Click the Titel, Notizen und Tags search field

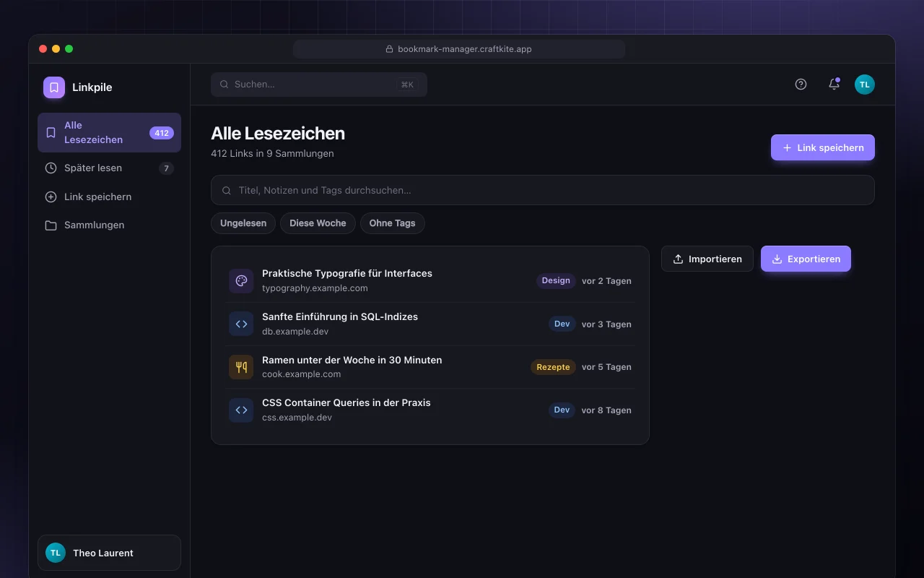543,190
